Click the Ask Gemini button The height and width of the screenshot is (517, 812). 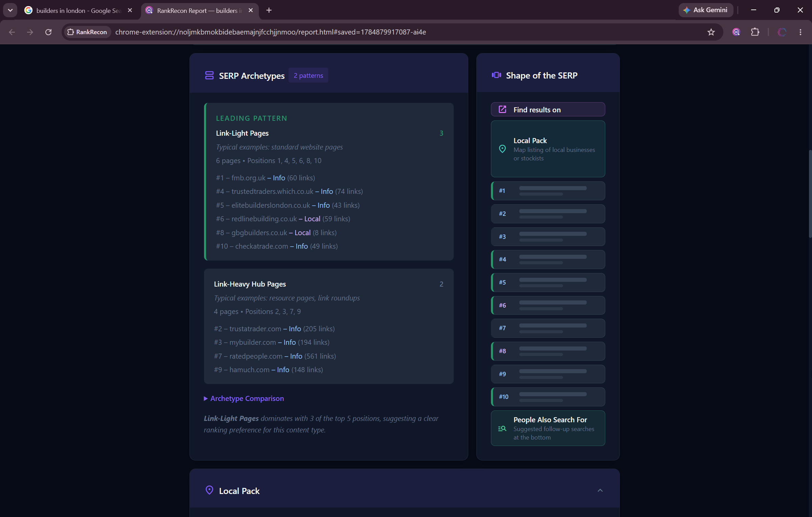pos(705,10)
